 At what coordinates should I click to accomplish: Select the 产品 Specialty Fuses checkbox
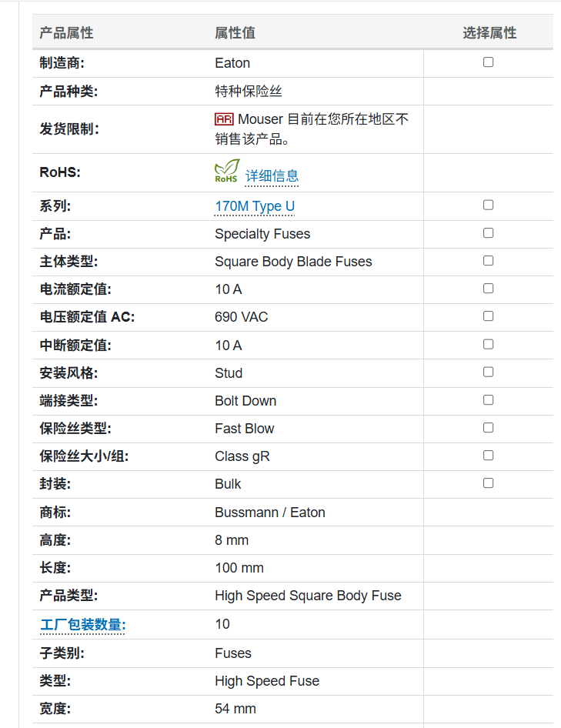[488, 233]
